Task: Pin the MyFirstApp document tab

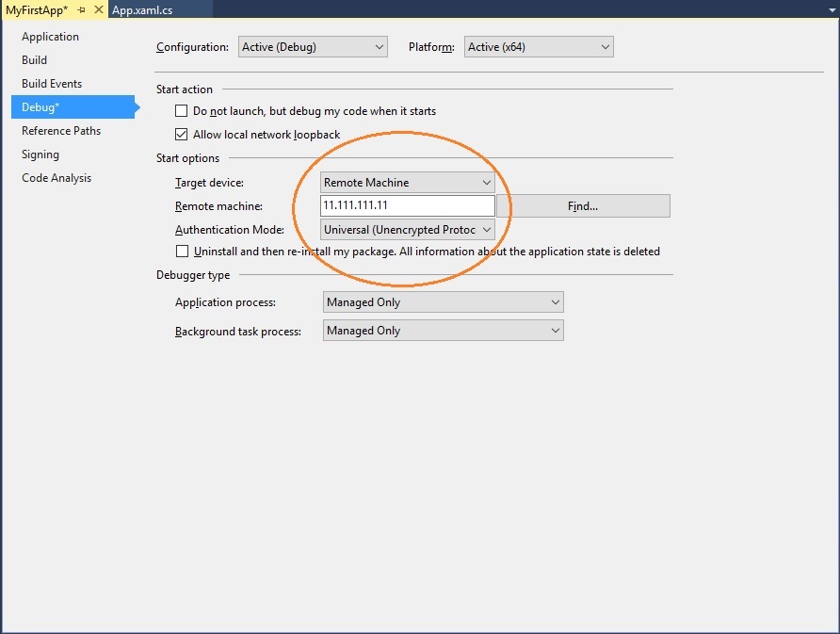Action: [x=83, y=9]
